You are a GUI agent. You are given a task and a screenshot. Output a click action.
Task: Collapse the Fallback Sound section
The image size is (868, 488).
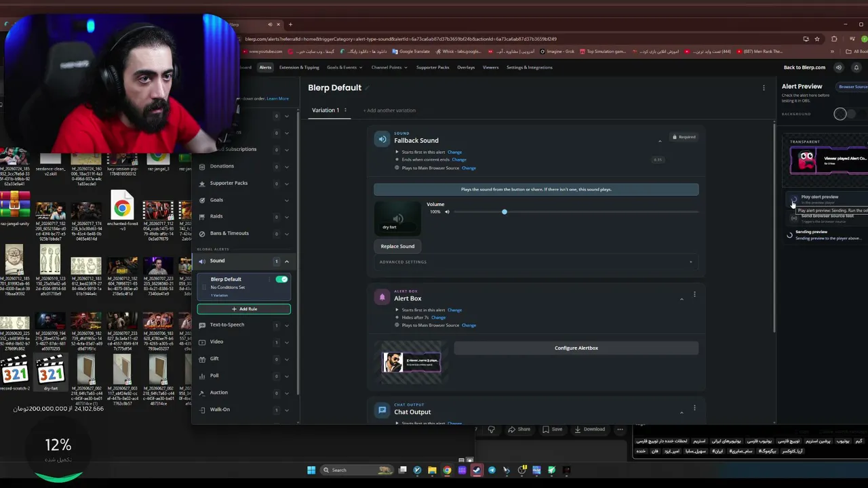point(660,140)
